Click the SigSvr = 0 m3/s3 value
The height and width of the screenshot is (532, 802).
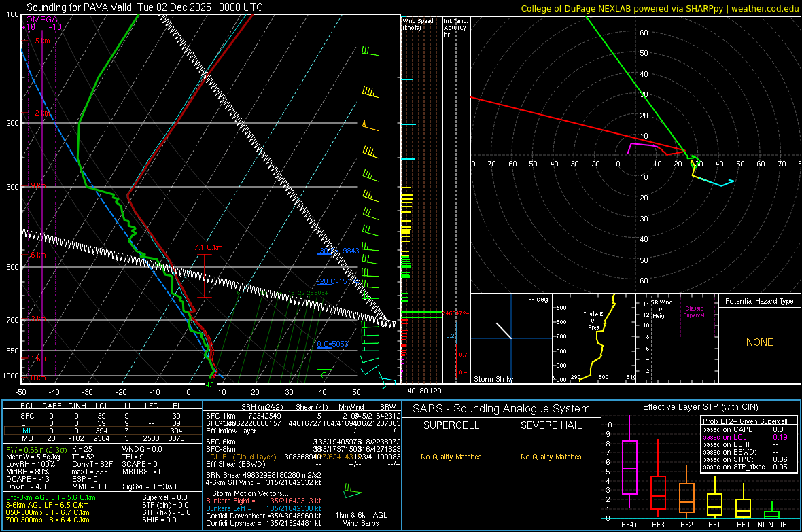(150, 486)
